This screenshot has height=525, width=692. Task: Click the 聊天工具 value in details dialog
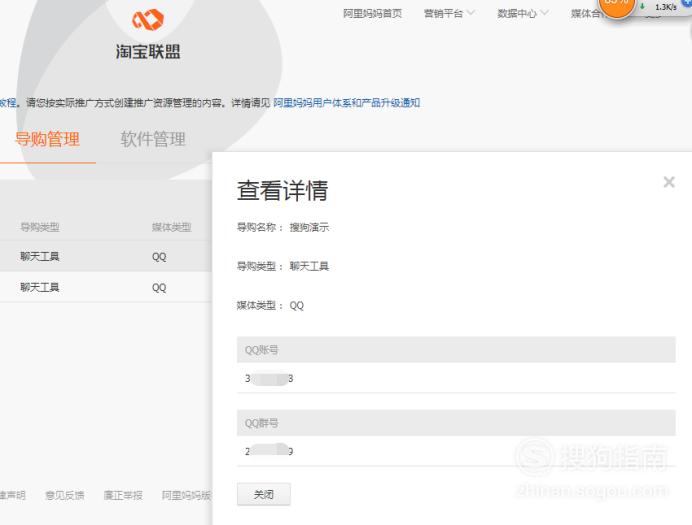(x=309, y=266)
